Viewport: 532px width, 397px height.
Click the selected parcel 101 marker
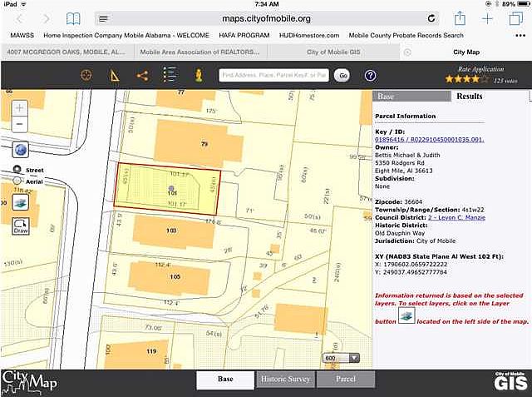(x=171, y=188)
